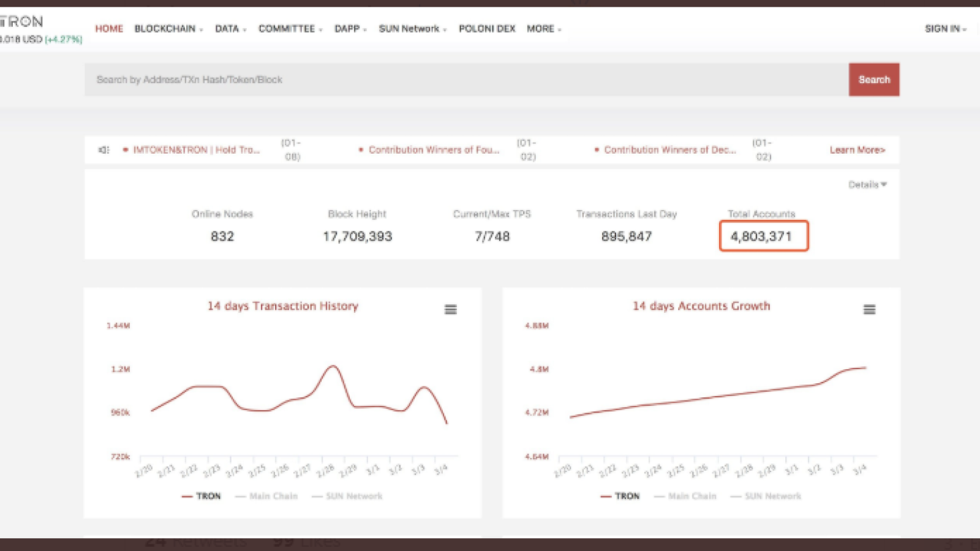Click Total Accounts value 4,803,371
980x551 pixels.
point(761,236)
